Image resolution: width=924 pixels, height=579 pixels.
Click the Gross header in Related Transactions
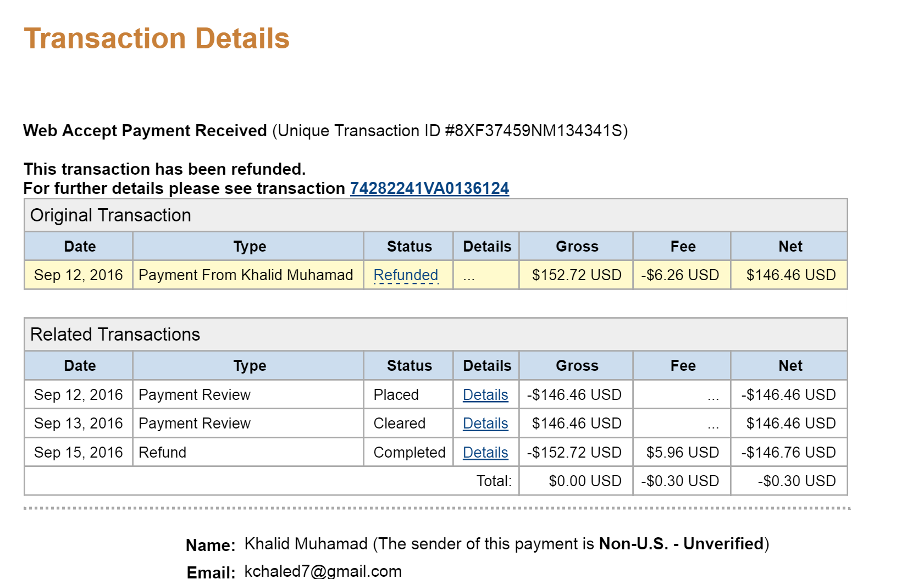[577, 366]
